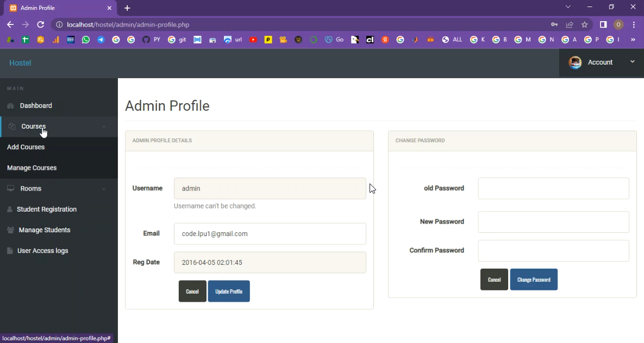Bookmark this page with the star icon

point(585,24)
